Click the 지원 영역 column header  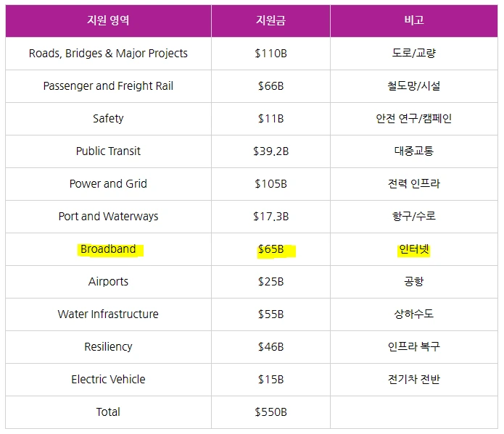[108, 20]
